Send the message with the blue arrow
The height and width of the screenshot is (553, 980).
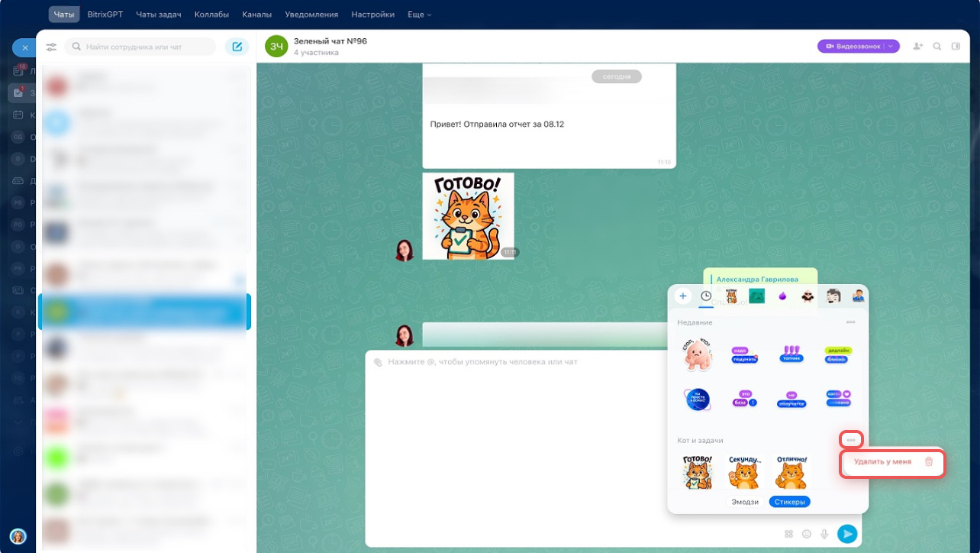pos(847,534)
